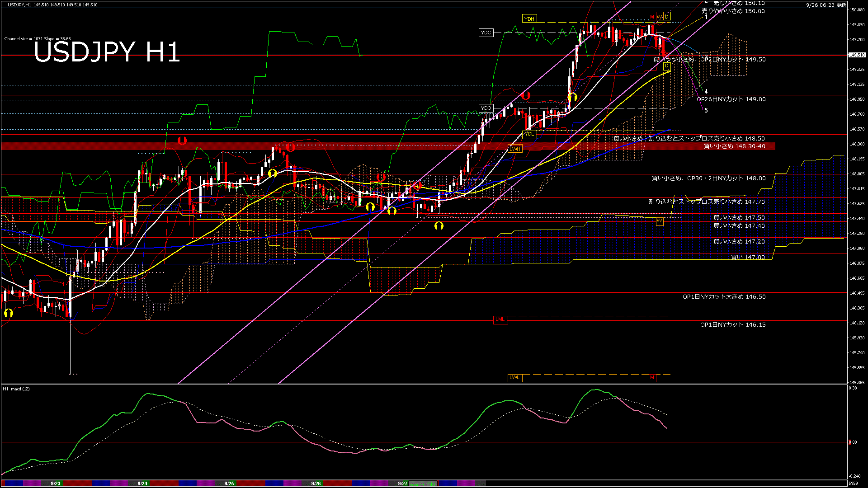Image resolution: width=868 pixels, height=488 pixels.
Task: Click the red down-arrow marker near 148.95
Action: pos(525,95)
